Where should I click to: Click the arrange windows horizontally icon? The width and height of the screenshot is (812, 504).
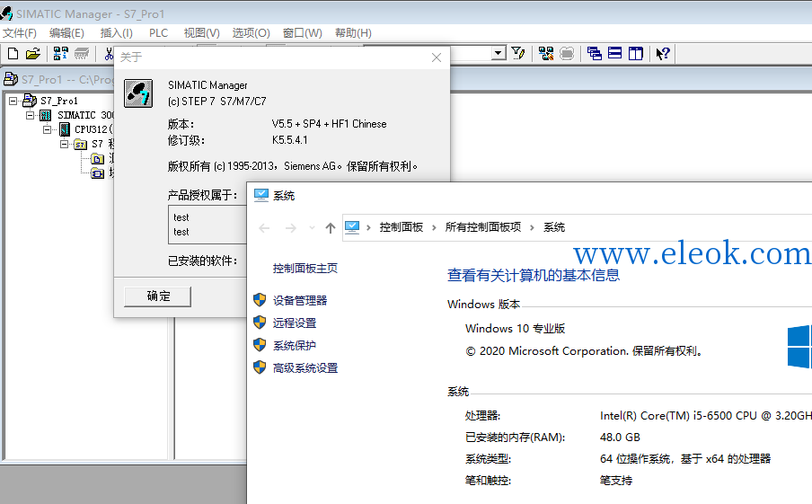[x=614, y=53]
